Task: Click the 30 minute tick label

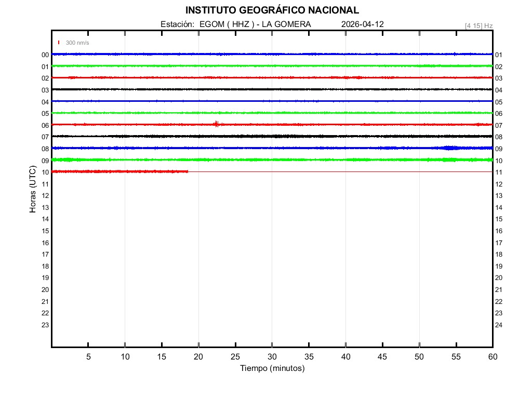Action: point(272,356)
